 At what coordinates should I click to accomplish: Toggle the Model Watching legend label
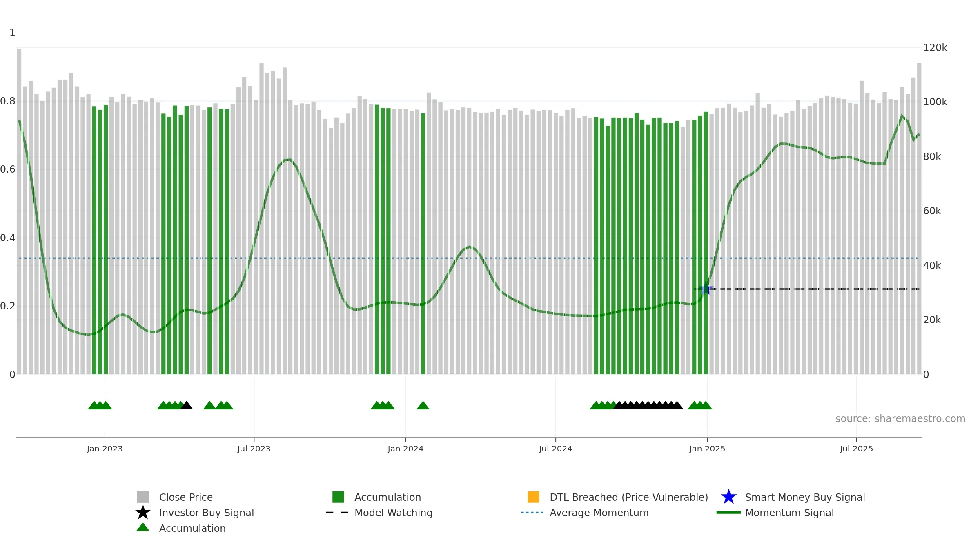[393, 513]
